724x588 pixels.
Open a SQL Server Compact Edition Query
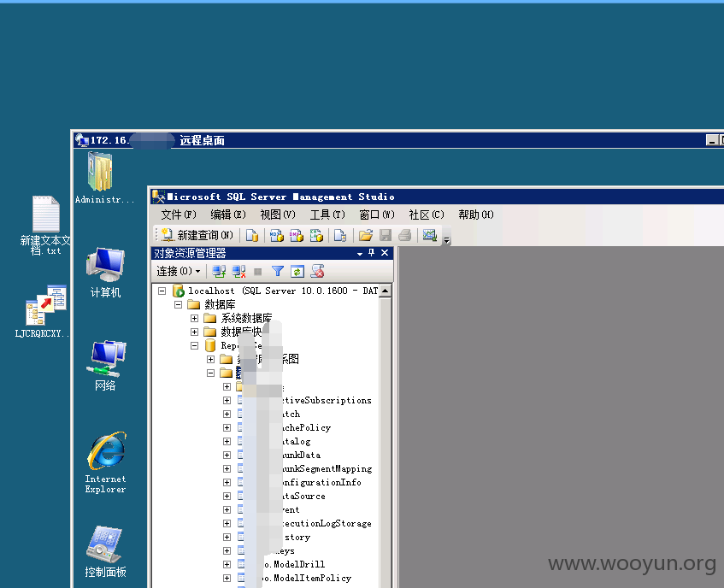tap(340, 235)
